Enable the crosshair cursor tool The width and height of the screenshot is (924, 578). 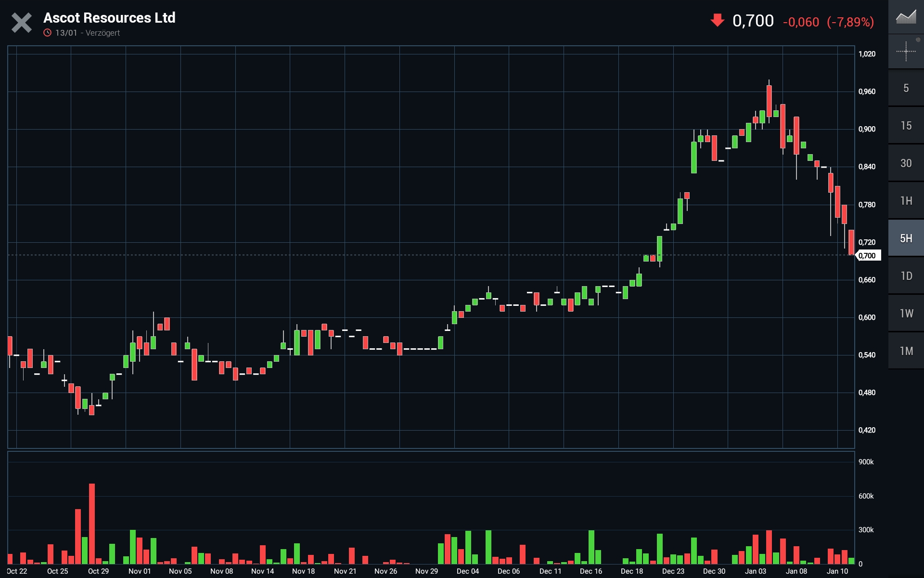click(906, 51)
